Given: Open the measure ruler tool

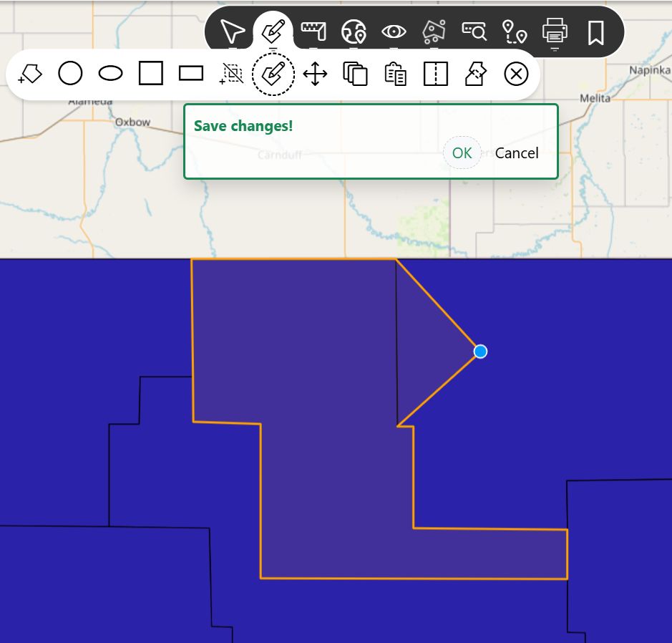Looking at the screenshot, I should click(x=313, y=32).
